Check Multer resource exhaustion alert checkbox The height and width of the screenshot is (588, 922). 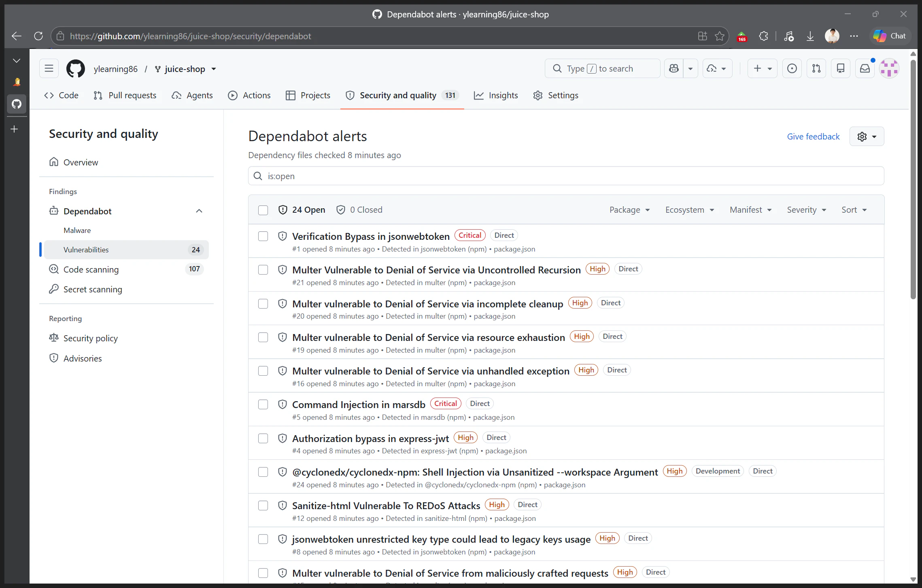[x=263, y=337]
